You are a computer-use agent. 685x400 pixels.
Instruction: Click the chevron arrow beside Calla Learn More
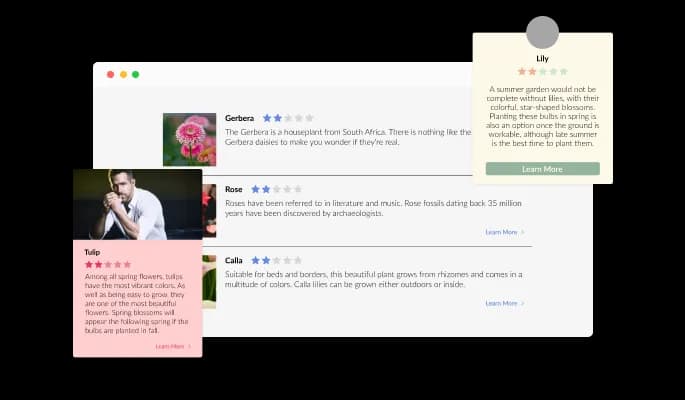pos(522,303)
